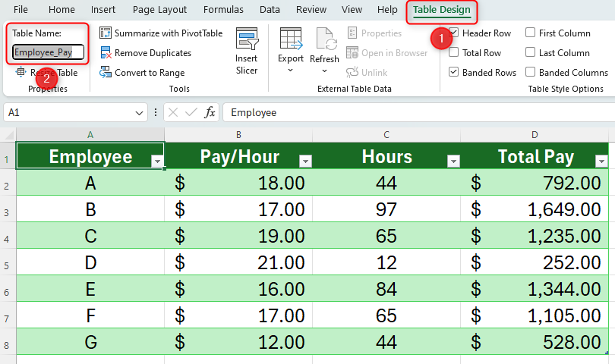This screenshot has width=615, height=364.
Task: Enable the First Column checkbox
Action: [x=530, y=33]
